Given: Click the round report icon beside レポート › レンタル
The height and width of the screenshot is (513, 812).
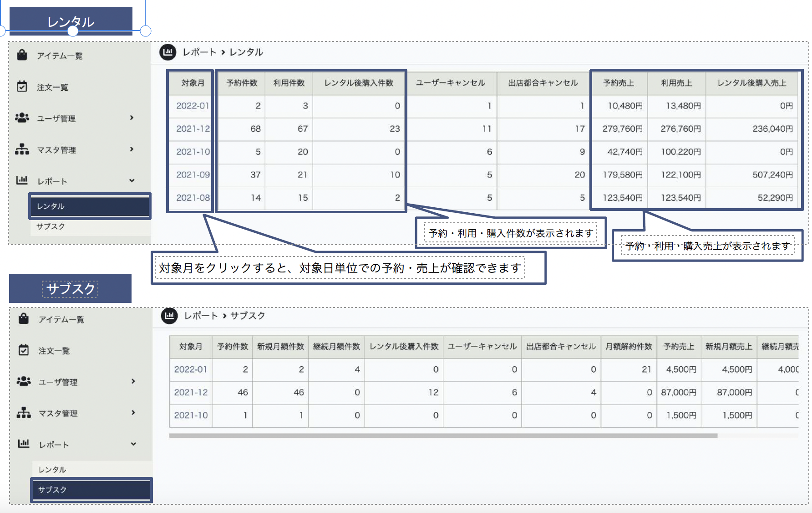Looking at the screenshot, I should pyautogui.click(x=168, y=52).
